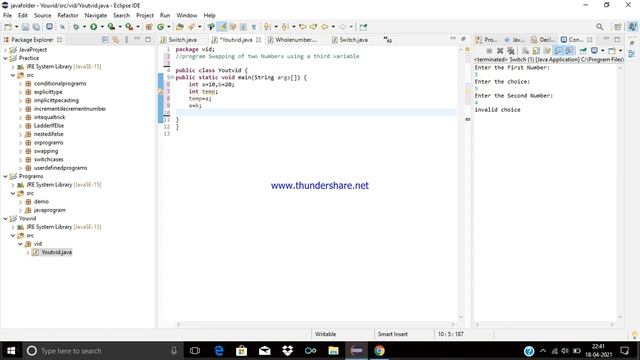The image size is (640, 360).
Task: Minimize the Package Explorer view
Action: pyautogui.click(x=137, y=39)
